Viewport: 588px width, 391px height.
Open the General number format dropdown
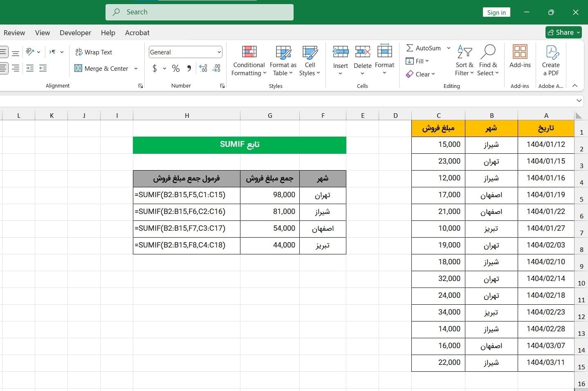point(219,52)
